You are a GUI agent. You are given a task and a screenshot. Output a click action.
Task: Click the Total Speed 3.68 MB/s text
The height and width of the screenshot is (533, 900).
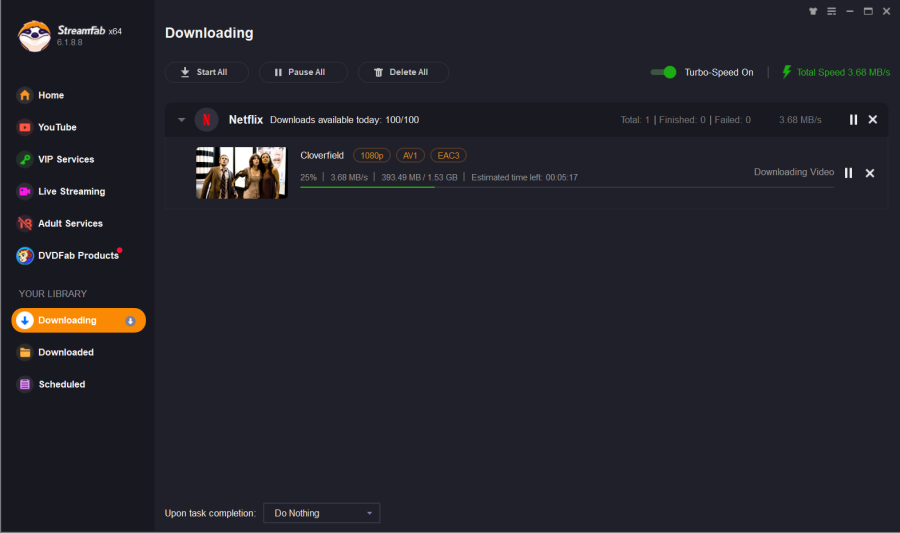pos(843,72)
